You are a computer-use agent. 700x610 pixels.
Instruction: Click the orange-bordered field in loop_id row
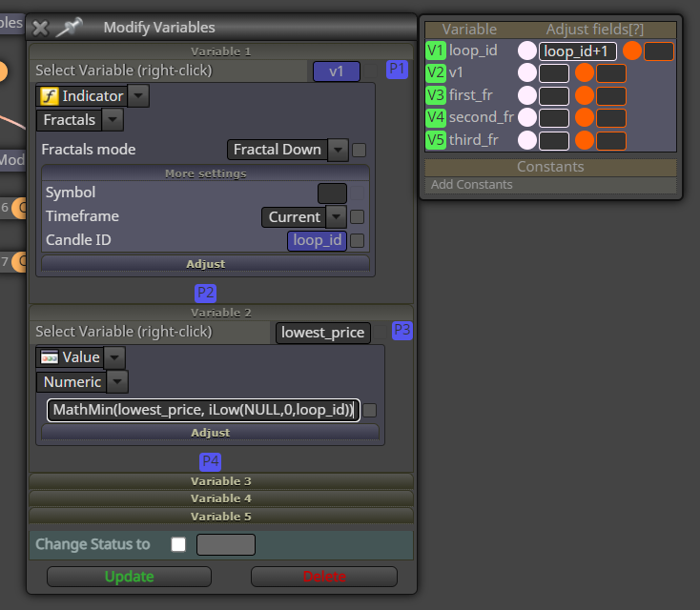tap(659, 51)
